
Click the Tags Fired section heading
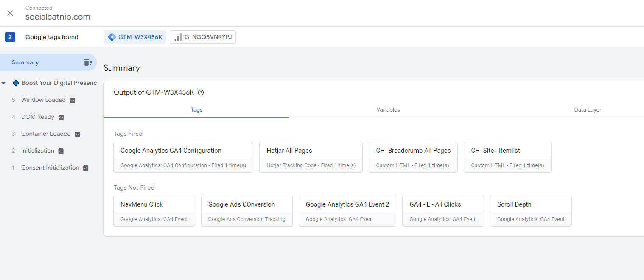coord(128,134)
